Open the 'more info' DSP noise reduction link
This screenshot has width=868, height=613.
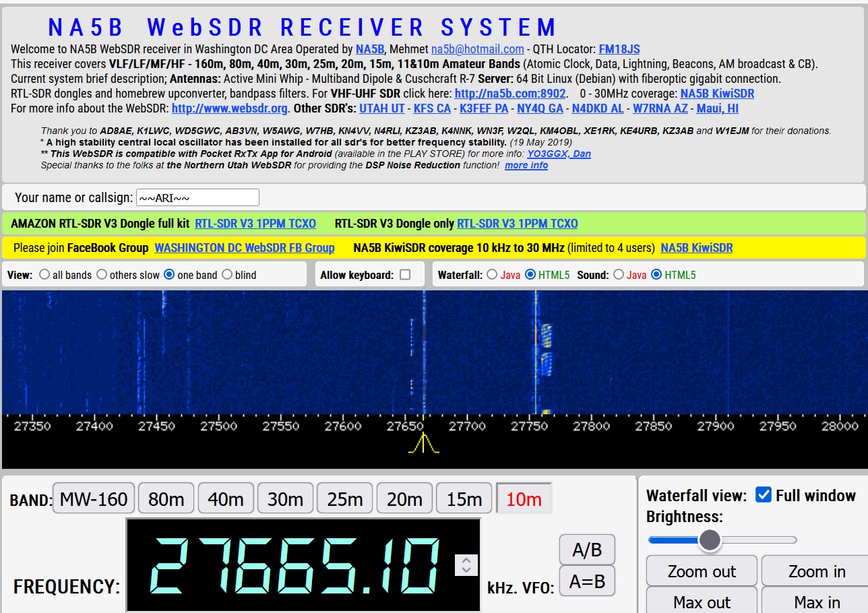[526, 165]
